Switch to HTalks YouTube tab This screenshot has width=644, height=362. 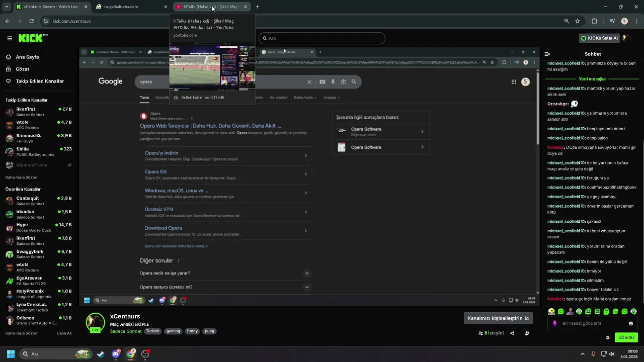click(211, 7)
